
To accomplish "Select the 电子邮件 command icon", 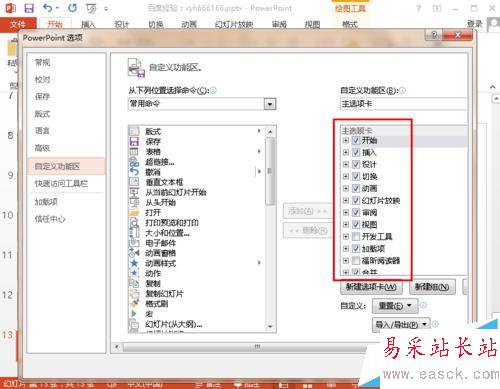I will coord(134,243).
